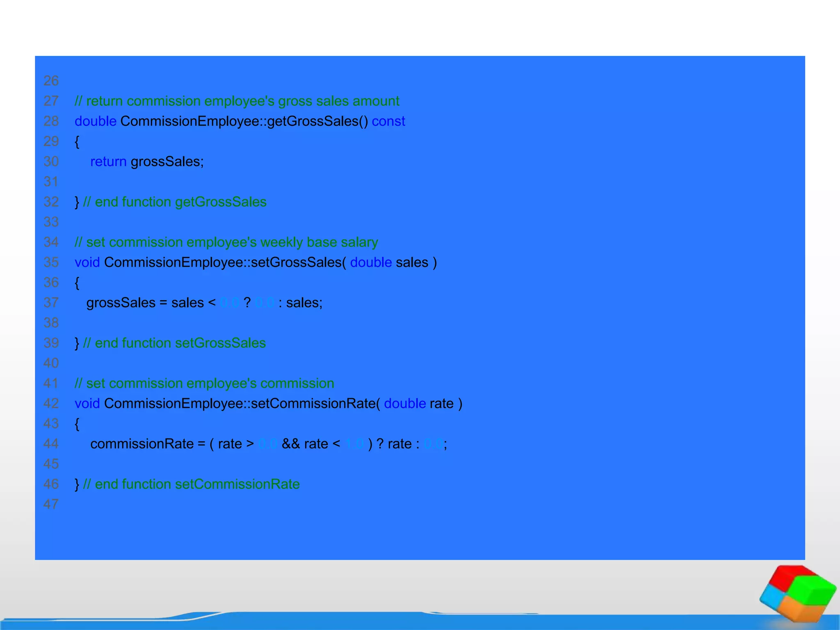This screenshot has width=840, height=630.
Task: Click 'CommissionEmployee::getGrossSales()' text
Action: (x=244, y=121)
